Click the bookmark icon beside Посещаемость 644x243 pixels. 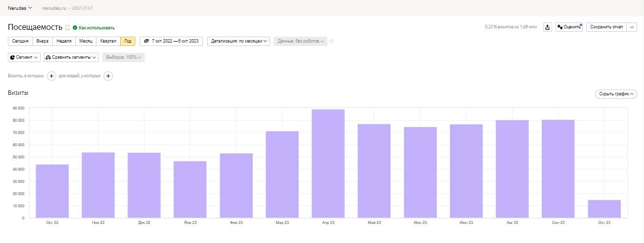pyautogui.click(x=67, y=28)
